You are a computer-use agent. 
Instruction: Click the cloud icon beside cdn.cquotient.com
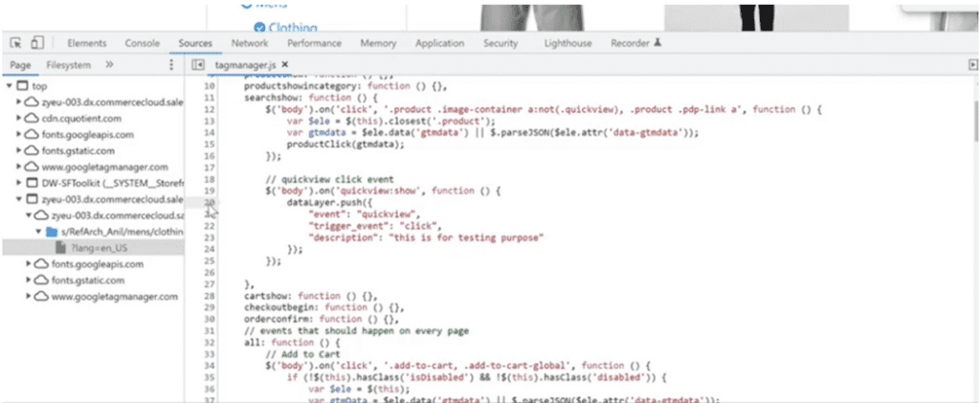[x=32, y=118]
